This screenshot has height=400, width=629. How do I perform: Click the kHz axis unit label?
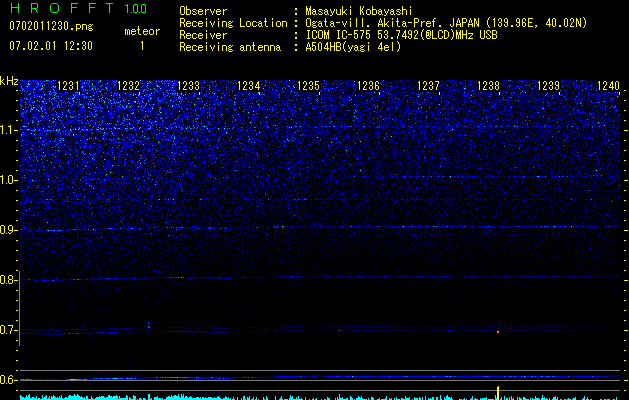[9, 81]
